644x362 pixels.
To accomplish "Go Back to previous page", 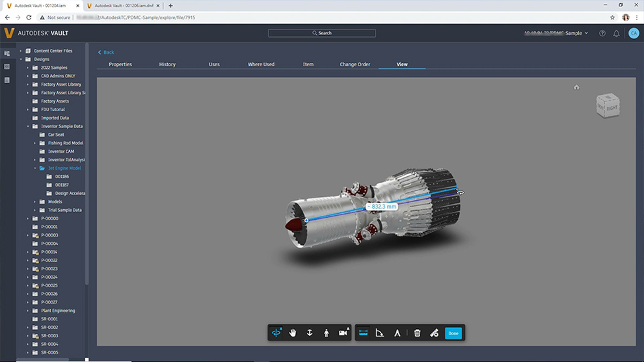I will pos(106,52).
